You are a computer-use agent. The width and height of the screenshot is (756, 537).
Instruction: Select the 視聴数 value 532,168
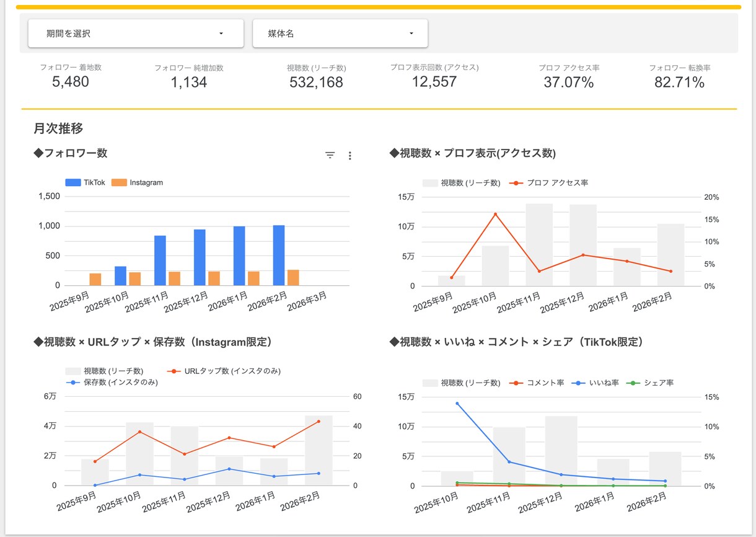click(316, 82)
